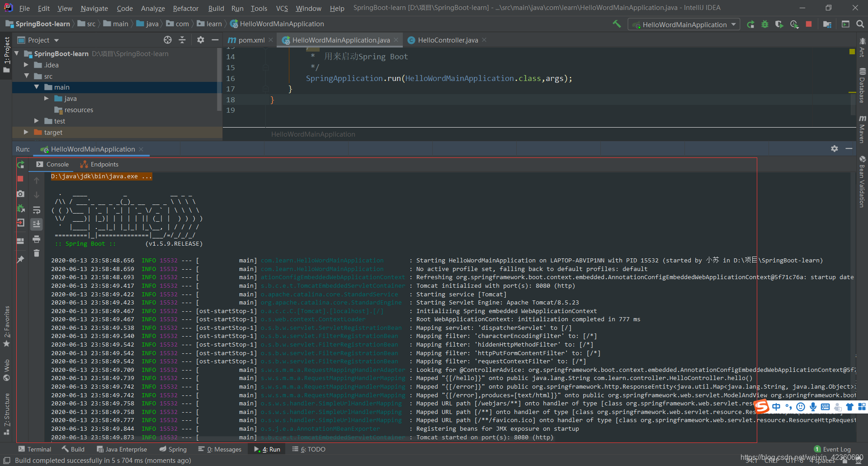Viewport: 868px width, 466px height.
Task: Open the Java Enterprise tool window
Action: 122,449
